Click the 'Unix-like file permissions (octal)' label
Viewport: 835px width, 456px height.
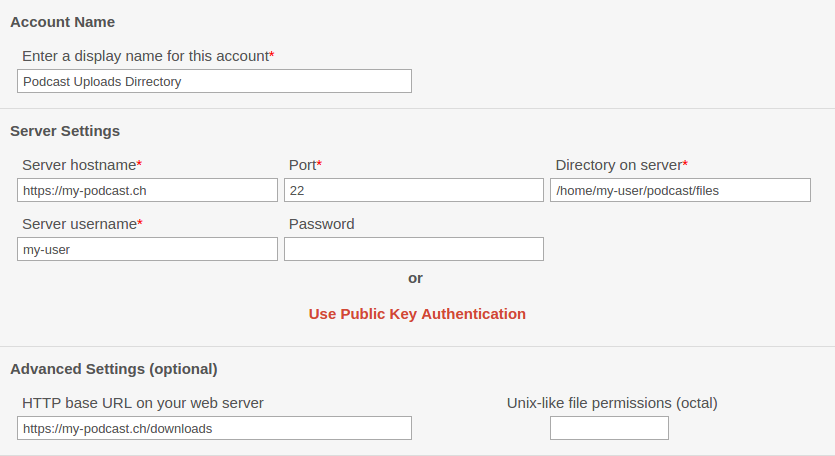click(x=612, y=403)
